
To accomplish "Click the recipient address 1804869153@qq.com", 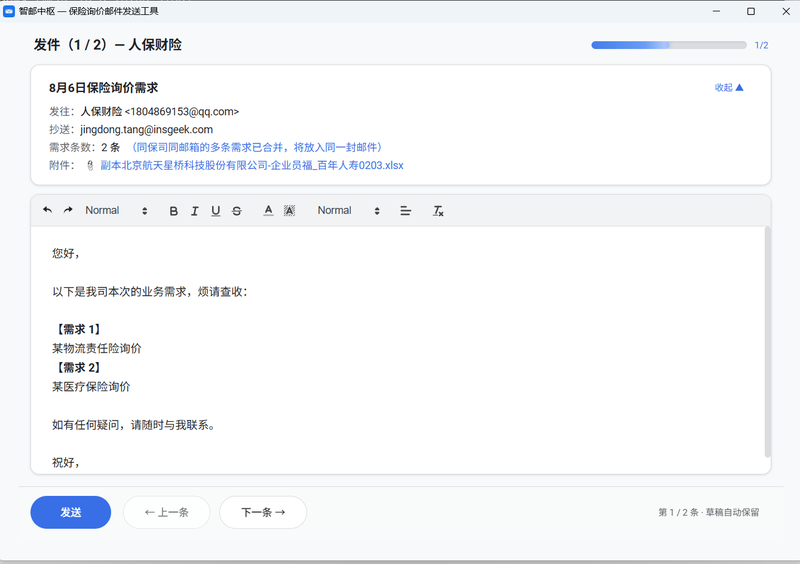I will click(x=182, y=112).
